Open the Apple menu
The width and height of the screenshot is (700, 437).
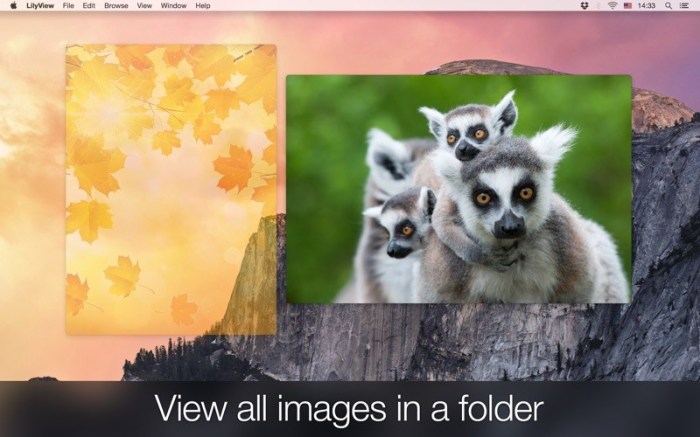[x=14, y=5]
